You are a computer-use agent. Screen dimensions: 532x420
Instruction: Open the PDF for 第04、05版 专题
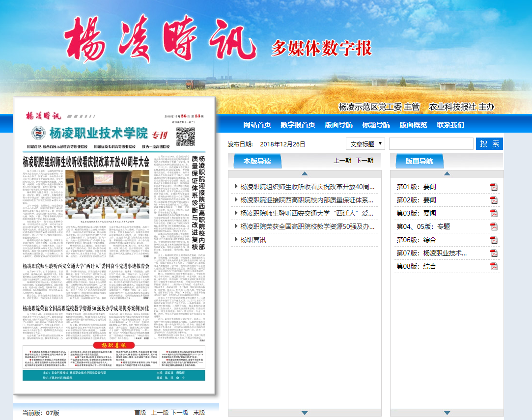coord(493,226)
